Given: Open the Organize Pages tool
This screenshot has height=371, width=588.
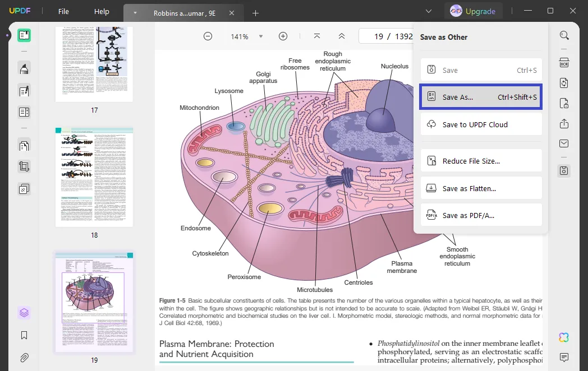Looking at the screenshot, I should click(x=24, y=145).
